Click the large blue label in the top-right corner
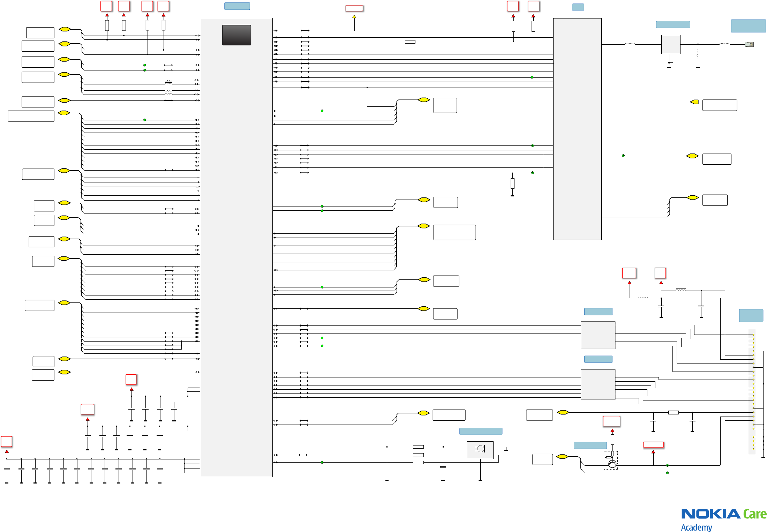Image resolution: width=767 pixels, height=532 pixels. (x=748, y=26)
